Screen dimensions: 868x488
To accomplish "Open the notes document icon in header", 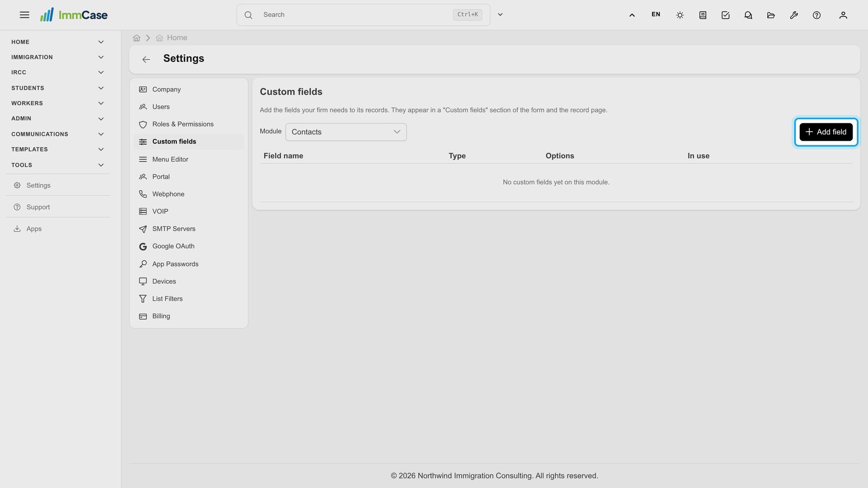I will coord(703,15).
